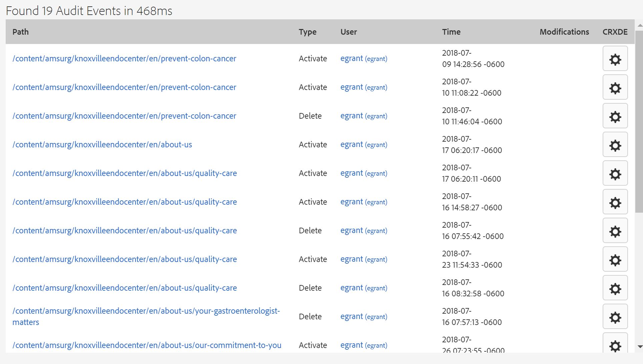Open the prevent-colon-cancer page path link
The height and width of the screenshot is (364, 643).
pyautogui.click(x=124, y=59)
